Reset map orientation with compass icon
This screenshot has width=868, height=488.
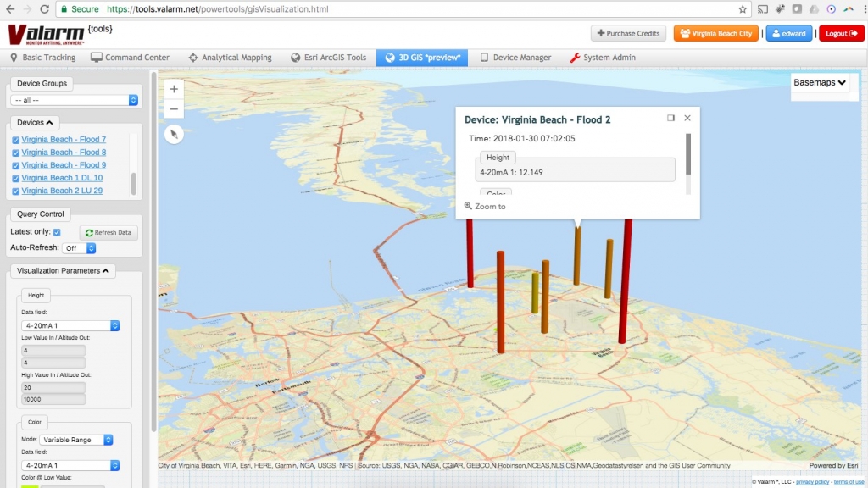coord(174,134)
